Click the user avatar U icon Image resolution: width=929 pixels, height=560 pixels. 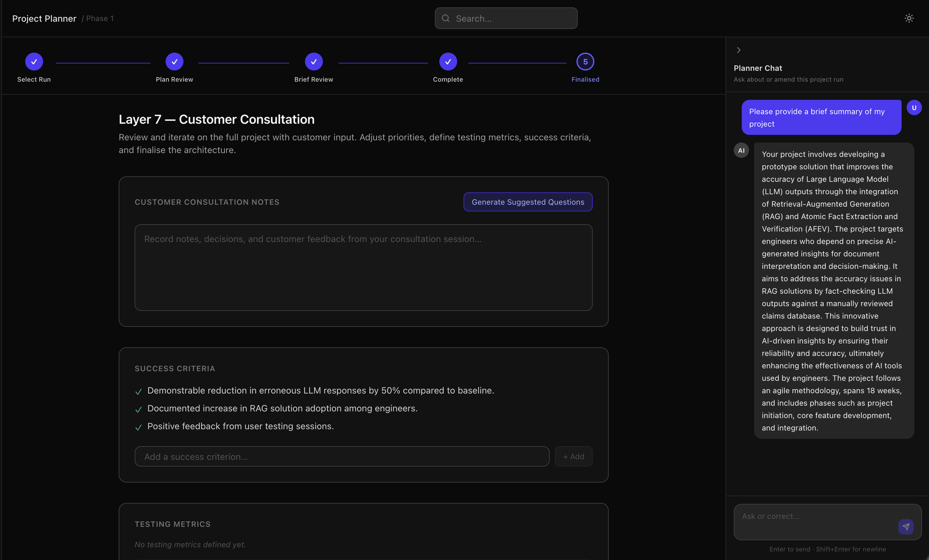(x=914, y=108)
